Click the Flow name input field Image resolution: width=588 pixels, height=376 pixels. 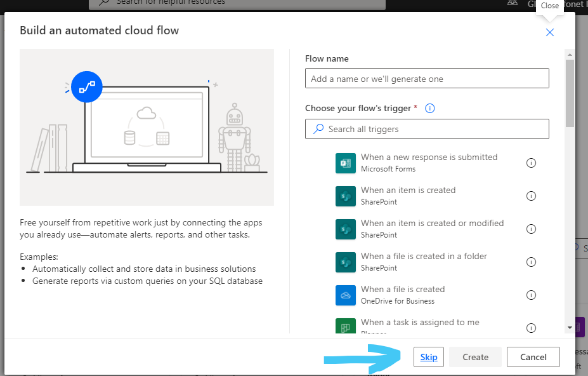click(x=427, y=79)
